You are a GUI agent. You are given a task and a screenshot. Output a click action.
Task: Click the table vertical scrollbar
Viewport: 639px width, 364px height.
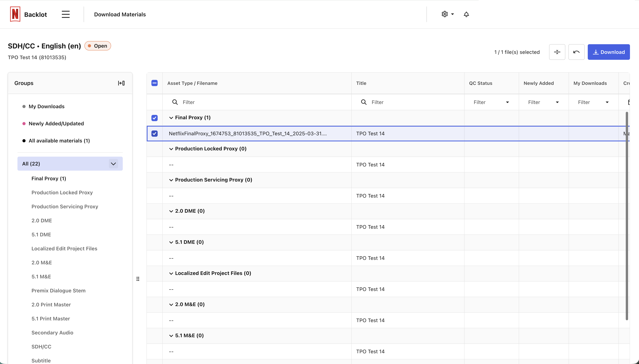click(627, 215)
